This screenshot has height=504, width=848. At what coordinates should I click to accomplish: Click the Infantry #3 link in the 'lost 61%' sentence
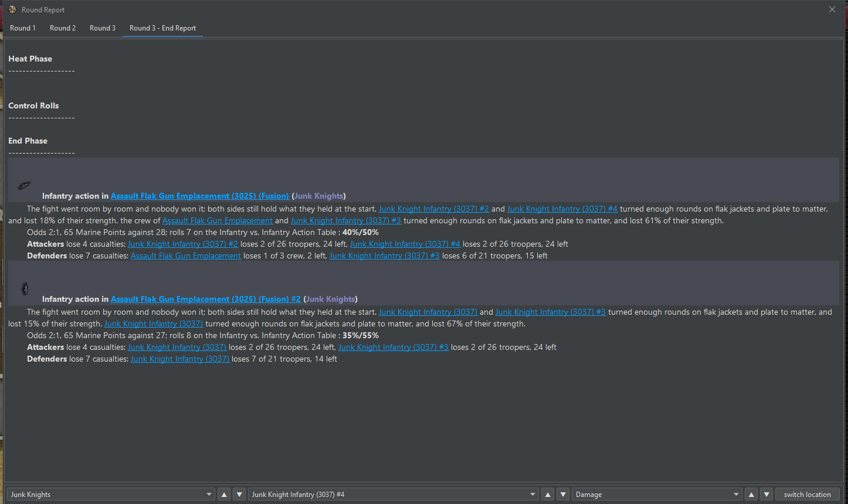tap(346, 221)
